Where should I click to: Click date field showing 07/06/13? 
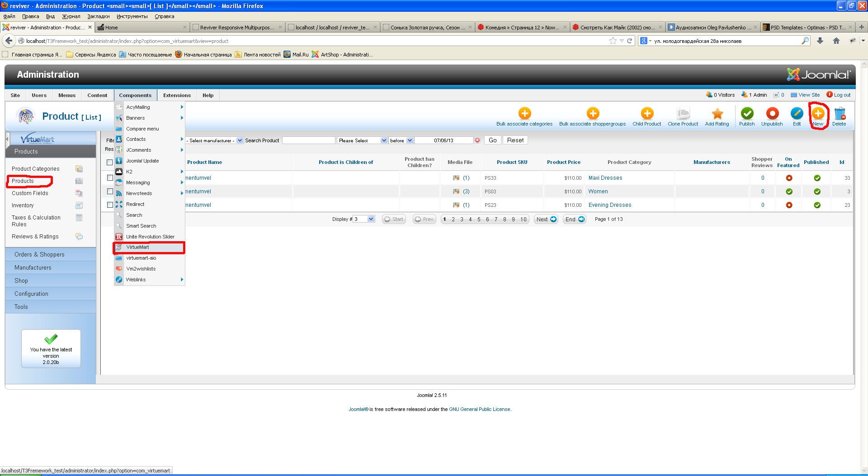click(443, 140)
